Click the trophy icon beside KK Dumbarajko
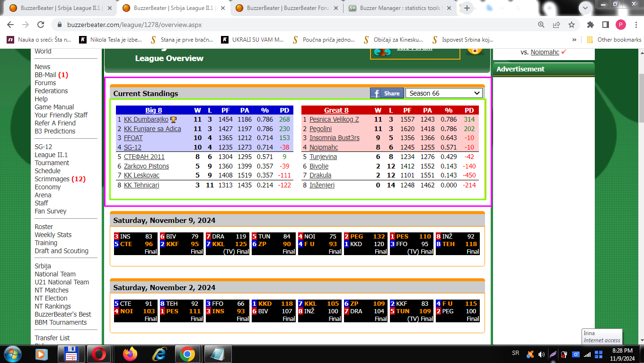 pos(174,120)
